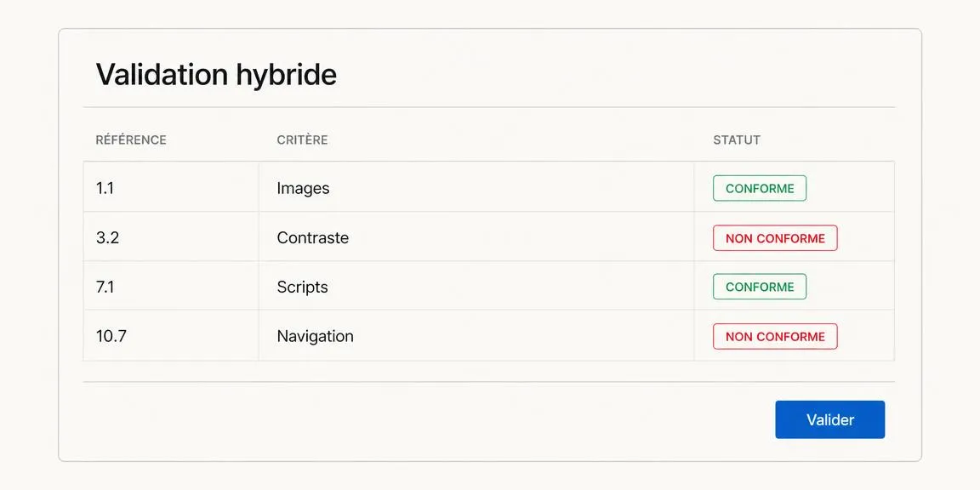980x490 pixels.
Task: Click the CONFORME badge for Images
Action: click(x=760, y=188)
